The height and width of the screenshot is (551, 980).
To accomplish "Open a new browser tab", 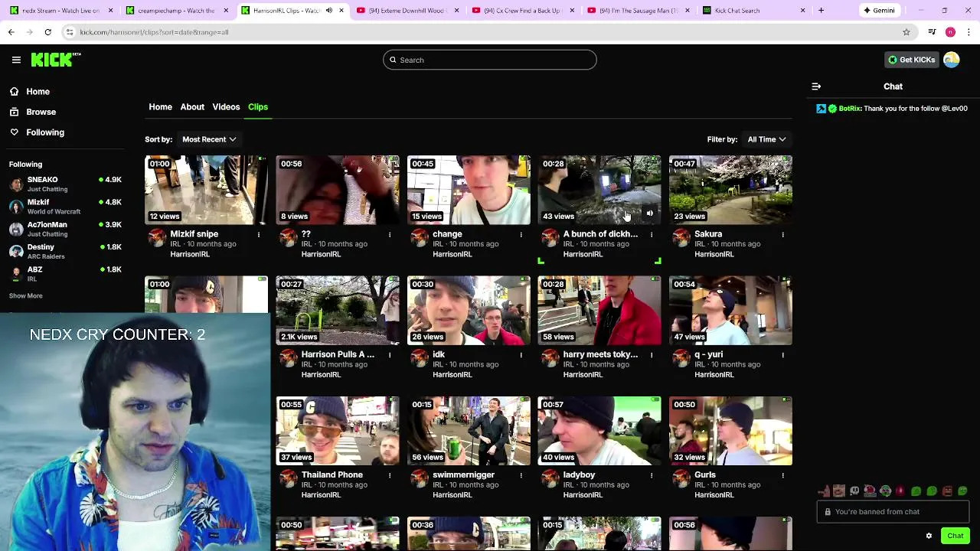I will 821,11.
